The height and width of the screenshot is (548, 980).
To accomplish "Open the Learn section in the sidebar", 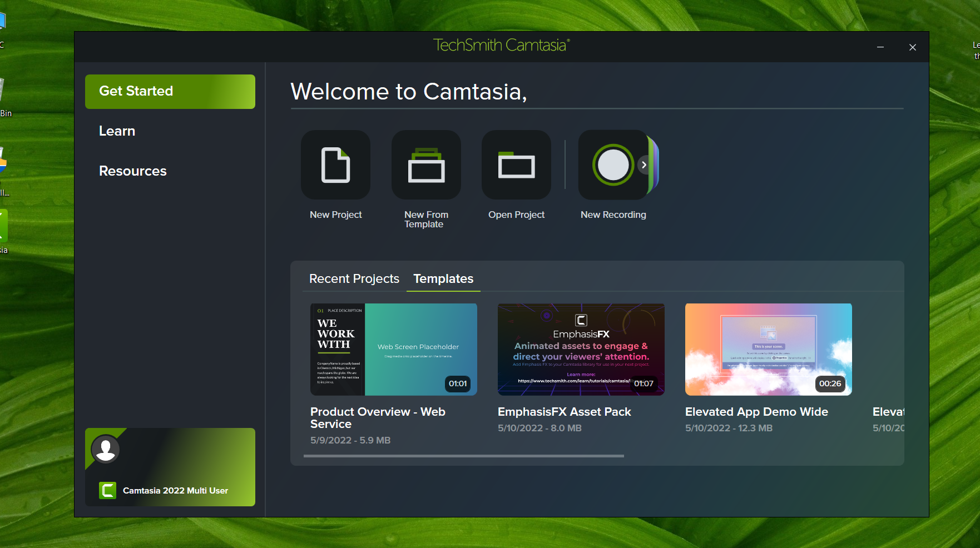I will (117, 131).
